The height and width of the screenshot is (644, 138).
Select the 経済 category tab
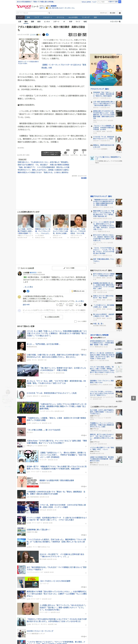coord(39,22)
